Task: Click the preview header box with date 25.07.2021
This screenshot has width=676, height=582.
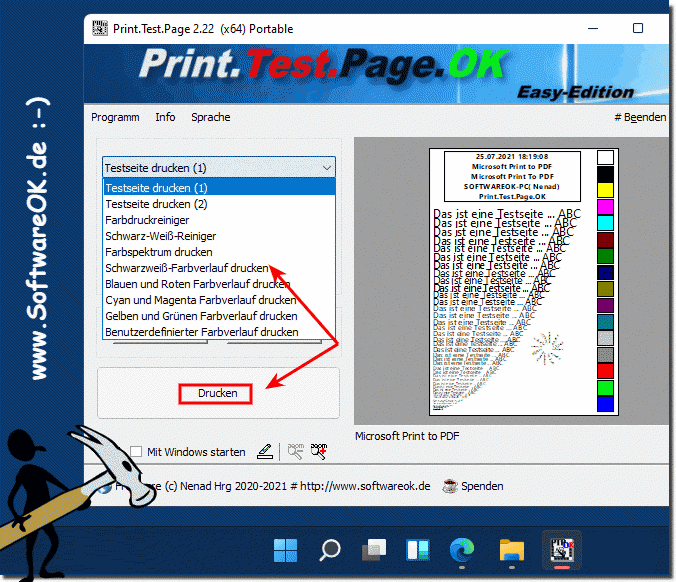Action: [512, 176]
